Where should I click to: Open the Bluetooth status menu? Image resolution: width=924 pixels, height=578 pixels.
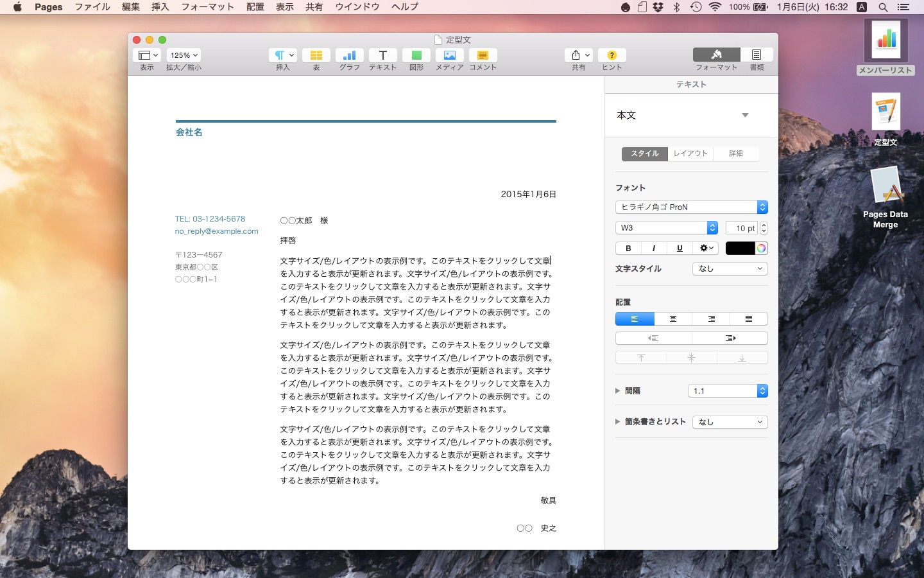(x=676, y=7)
